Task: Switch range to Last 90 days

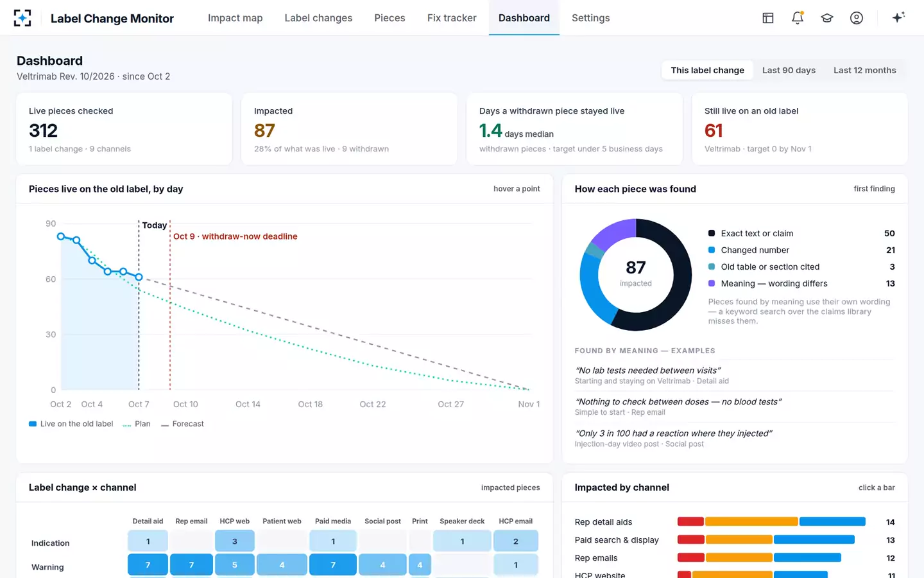Action: [x=789, y=70]
